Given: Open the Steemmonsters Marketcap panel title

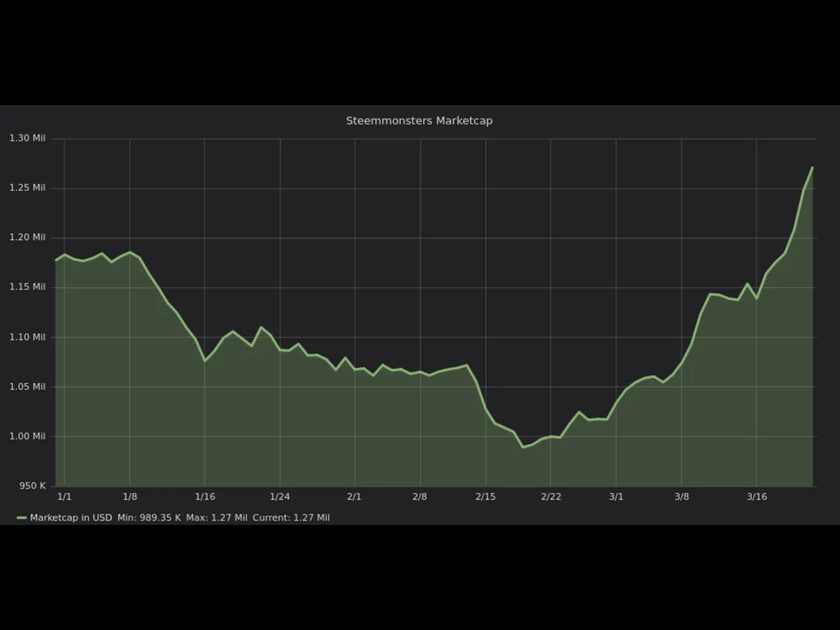Looking at the screenshot, I should tap(419, 121).
